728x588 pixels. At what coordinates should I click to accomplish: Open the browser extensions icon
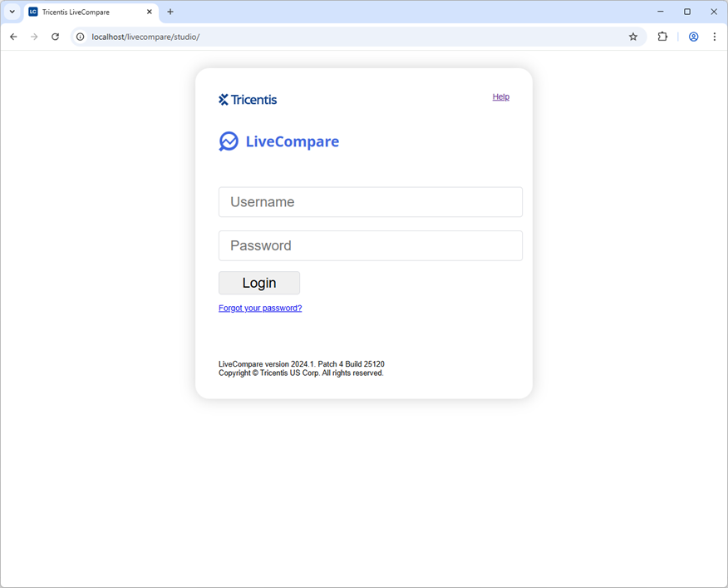click(x=662, y=37)
